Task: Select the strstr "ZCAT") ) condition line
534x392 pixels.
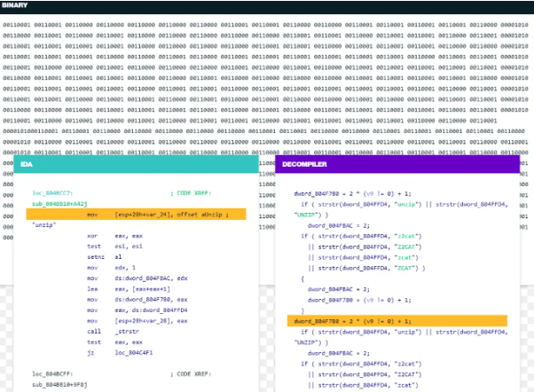Action: click(366, 268)
